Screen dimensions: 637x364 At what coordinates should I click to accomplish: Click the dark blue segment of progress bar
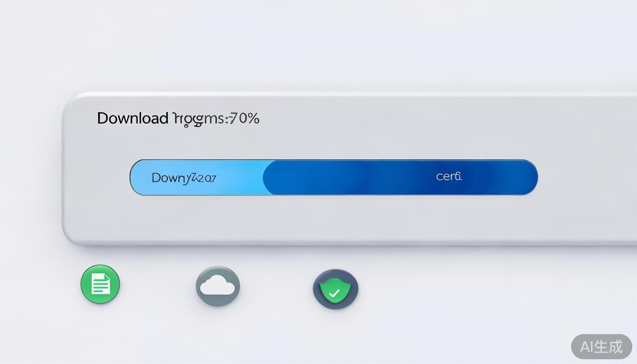(400, 177)
